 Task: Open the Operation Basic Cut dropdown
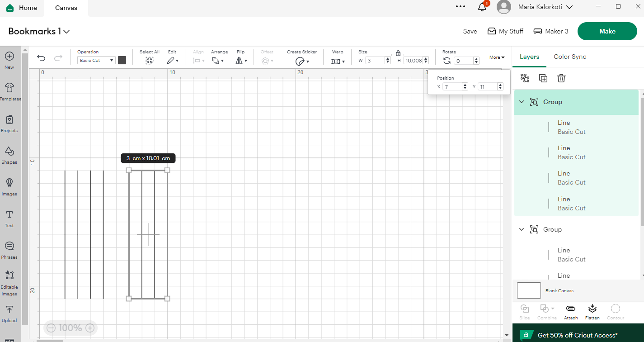96,61
